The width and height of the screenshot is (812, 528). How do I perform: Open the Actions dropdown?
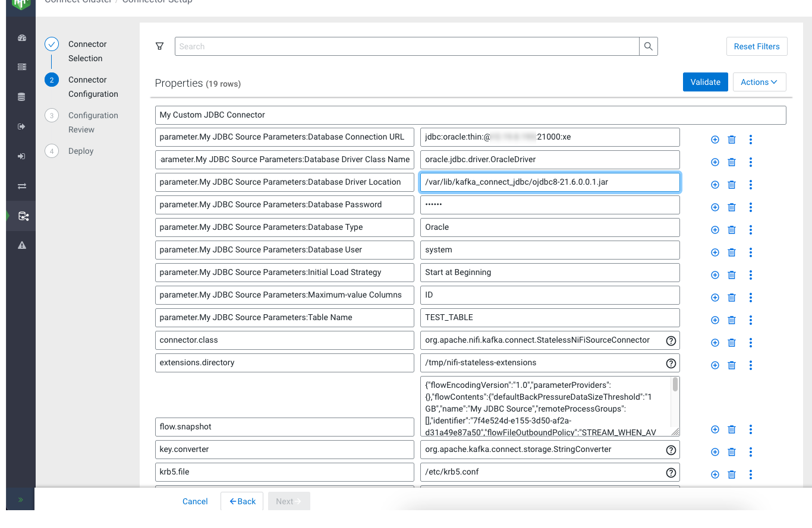pos(759,83)
